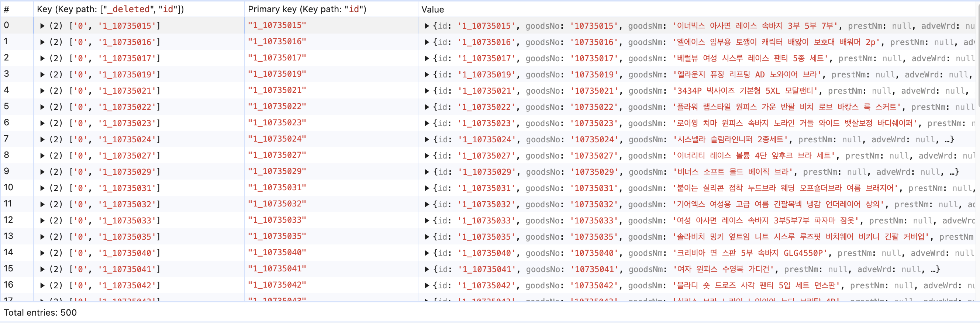Expand key triangle for '1_10735019'
Viewport: 980px width, 323px height.
tap(42, 74)
